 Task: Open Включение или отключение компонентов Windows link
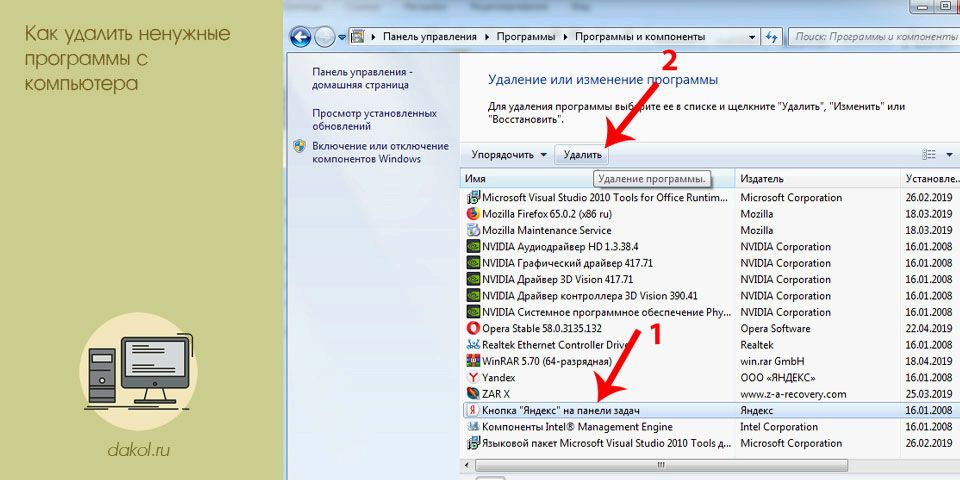380,152
